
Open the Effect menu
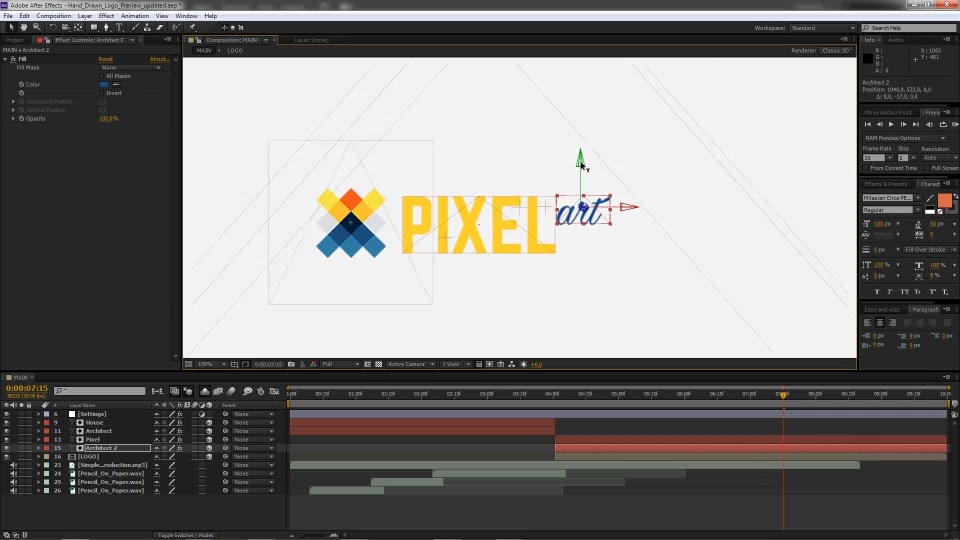[x=106, y=16]
